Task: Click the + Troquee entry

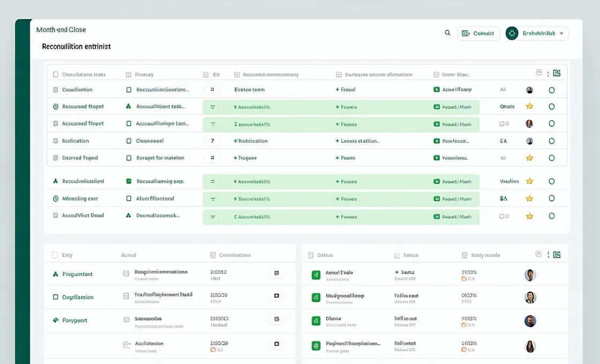Action: coord(245,158)
